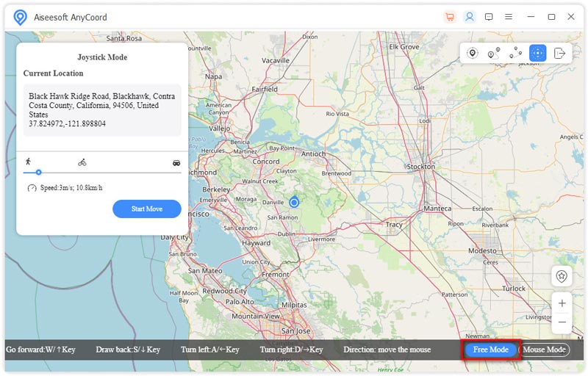Screen dimensions: 588x376
Task: Select One-stop Mode route icon
Action: pos(494,53)
